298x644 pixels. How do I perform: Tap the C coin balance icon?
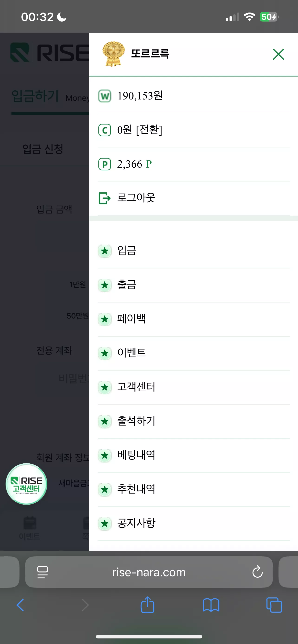click(105, 130)
